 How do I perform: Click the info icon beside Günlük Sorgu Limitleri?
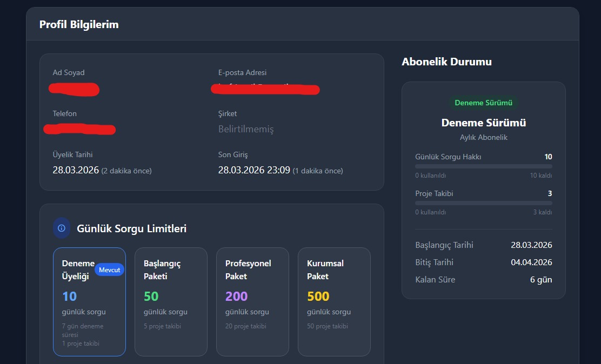[x=61, y=228]
